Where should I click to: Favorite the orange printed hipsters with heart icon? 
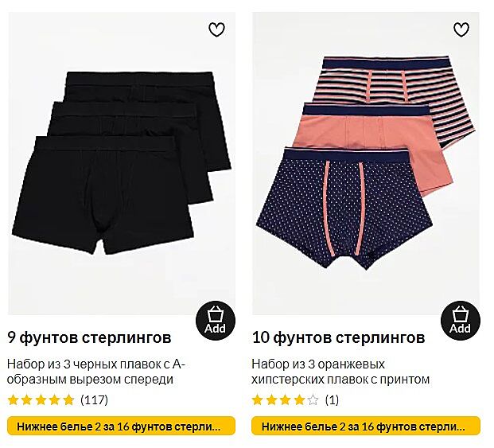(x=461, y=29)
